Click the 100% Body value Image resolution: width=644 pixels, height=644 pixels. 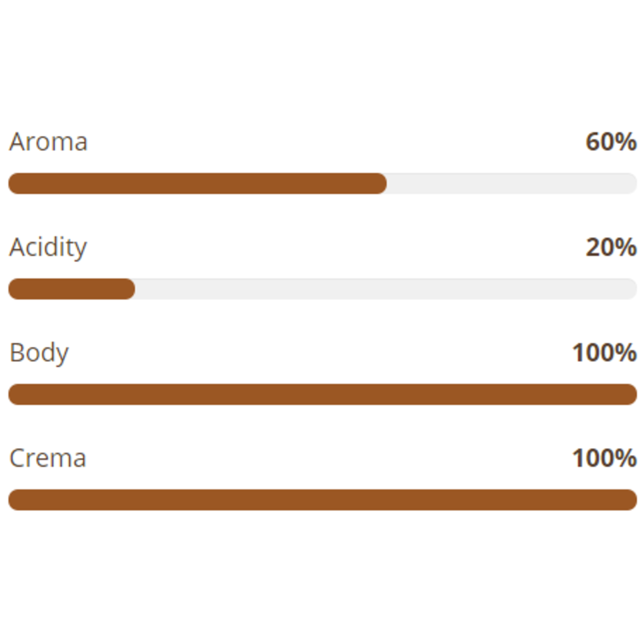click(604, 353)
